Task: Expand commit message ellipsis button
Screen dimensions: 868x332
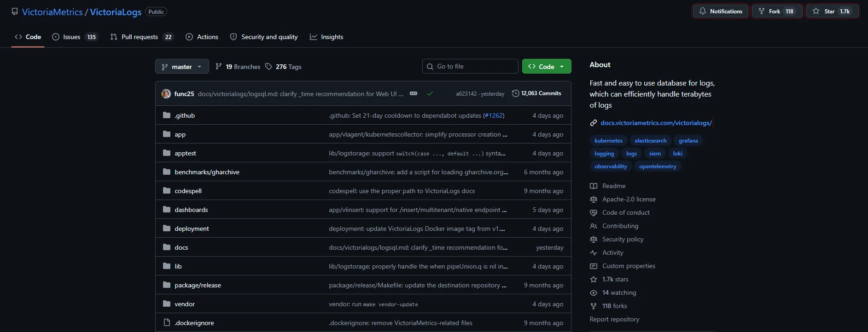Action: (414, 93)
